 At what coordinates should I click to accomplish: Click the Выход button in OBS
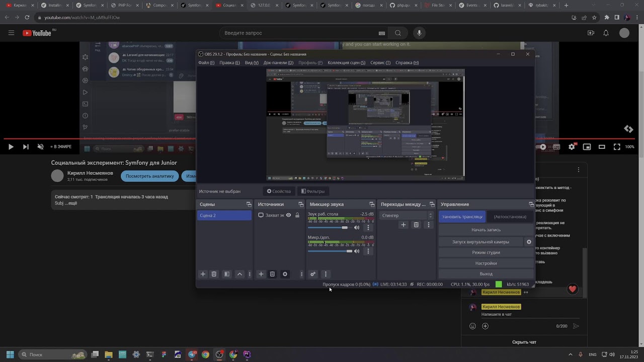pyautogui.click(x=486, y=274)
